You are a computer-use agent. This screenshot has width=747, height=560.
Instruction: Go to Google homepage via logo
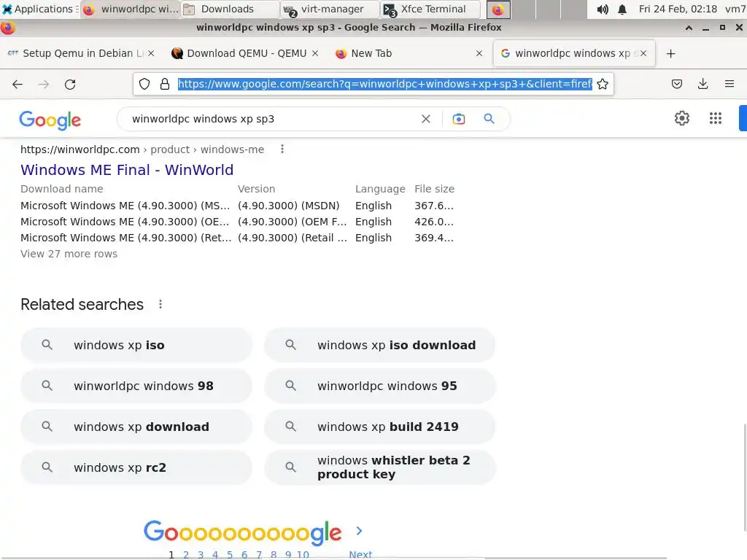(50, 120)
